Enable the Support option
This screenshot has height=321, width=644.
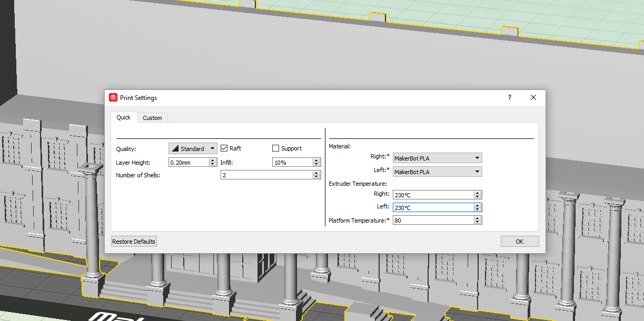click(x=275, y=148)
